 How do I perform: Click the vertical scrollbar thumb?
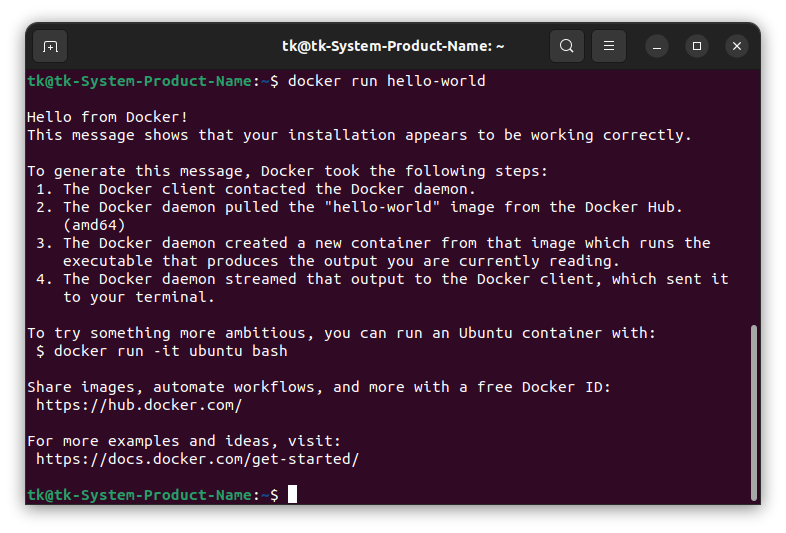[753, 410]
